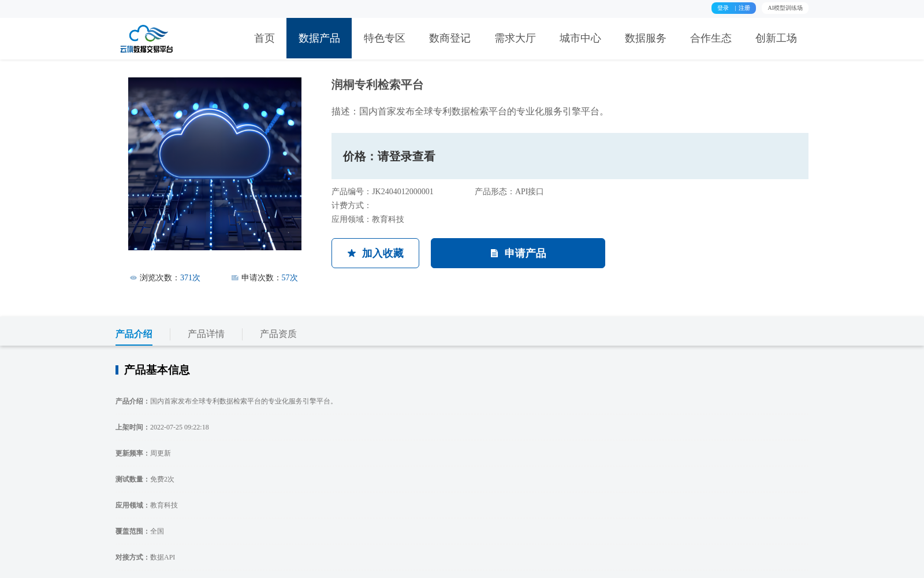Screen dimensions: 924x578
Task: Open the 城市中心 navigation item
Action: pyautogui.click(x=580, y=38)
